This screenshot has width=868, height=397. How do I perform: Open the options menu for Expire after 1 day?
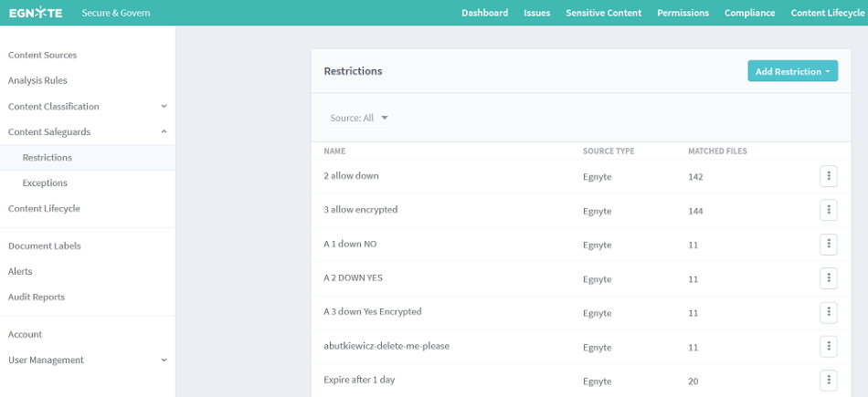(x=828, y=381)
